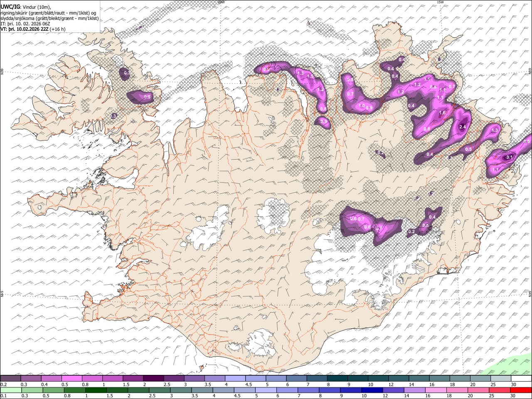The height and width of the screenshot is (399, 532).
Task: Select the bright red swatch labeled 30
Action: coord(521,390)
